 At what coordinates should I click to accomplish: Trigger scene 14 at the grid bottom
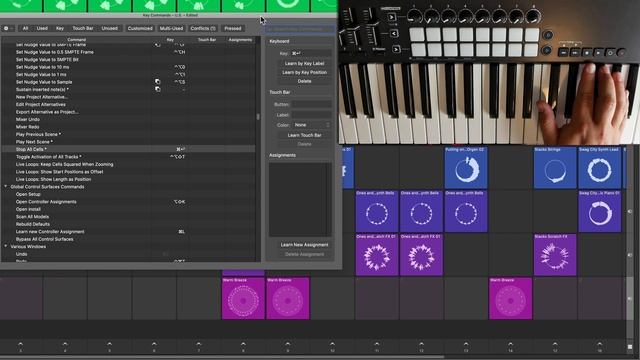pos(510,347)
